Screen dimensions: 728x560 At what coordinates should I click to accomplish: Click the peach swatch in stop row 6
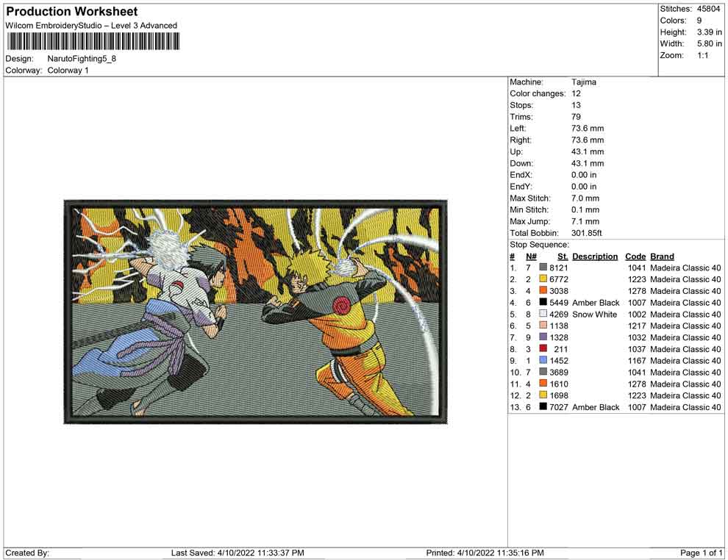click(543, 326)
